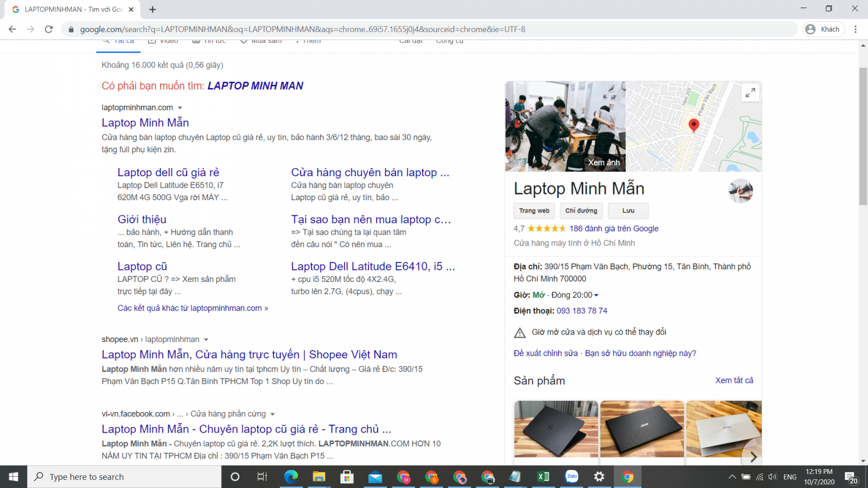Click the Type here to search box

pos(124,477)
